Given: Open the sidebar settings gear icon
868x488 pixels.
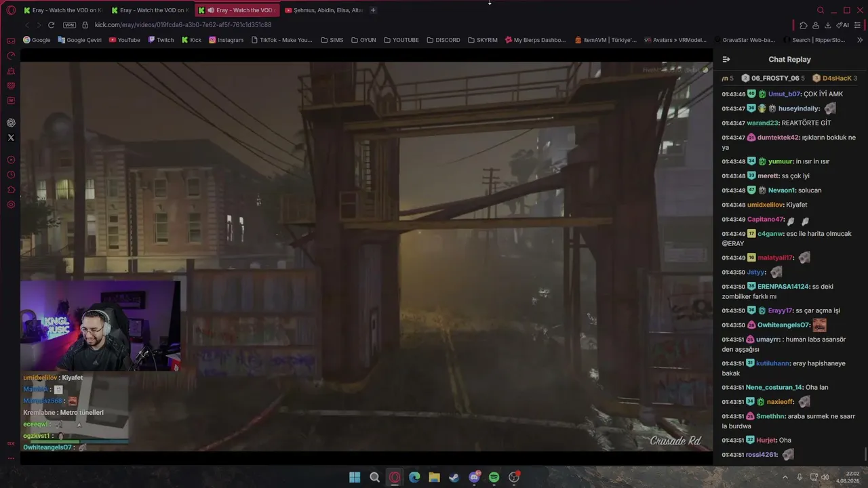Looking at the screenshot, I should coord(11,205).
